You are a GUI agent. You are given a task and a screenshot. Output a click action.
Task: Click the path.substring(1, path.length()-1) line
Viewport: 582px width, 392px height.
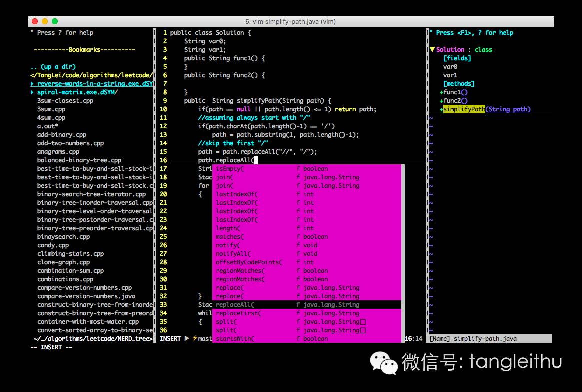285,135
